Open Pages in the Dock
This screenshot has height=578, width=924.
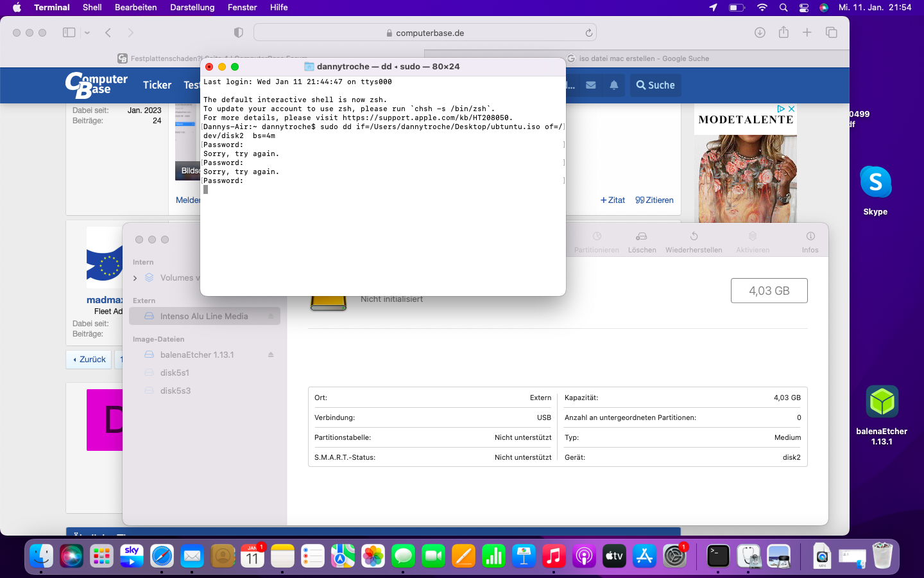click(463, 556)
